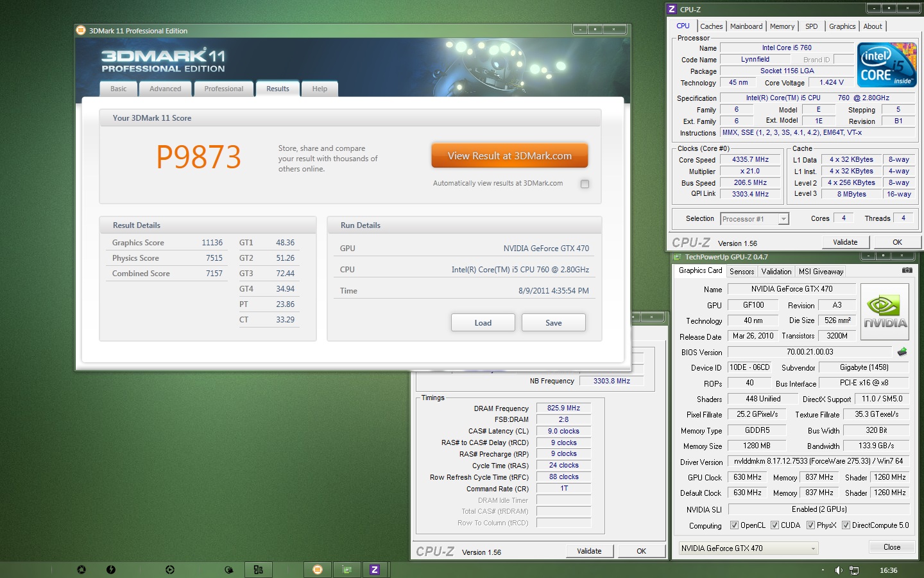Screen dimensions: 924x578
Task: Click the CPU-Z purple Z title icon
Action: (672, 9)
